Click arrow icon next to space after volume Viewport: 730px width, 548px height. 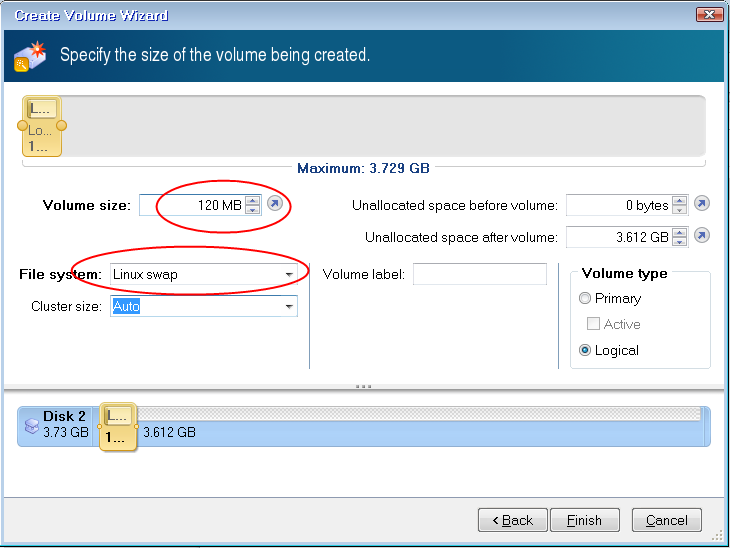pyautogui.click(x=702, y=236)
